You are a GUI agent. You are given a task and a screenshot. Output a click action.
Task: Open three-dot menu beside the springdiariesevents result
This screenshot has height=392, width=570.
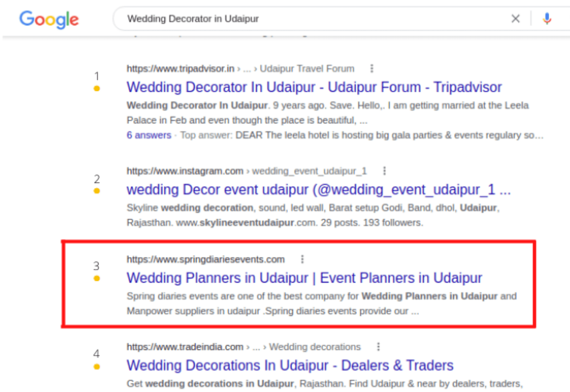point(302,259)
